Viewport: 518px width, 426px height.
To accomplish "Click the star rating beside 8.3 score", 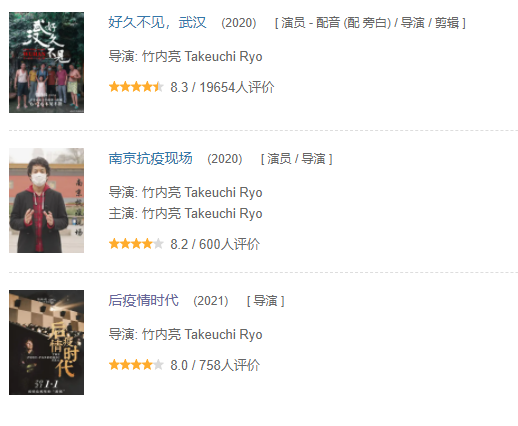I will click(x=136, y=87).
